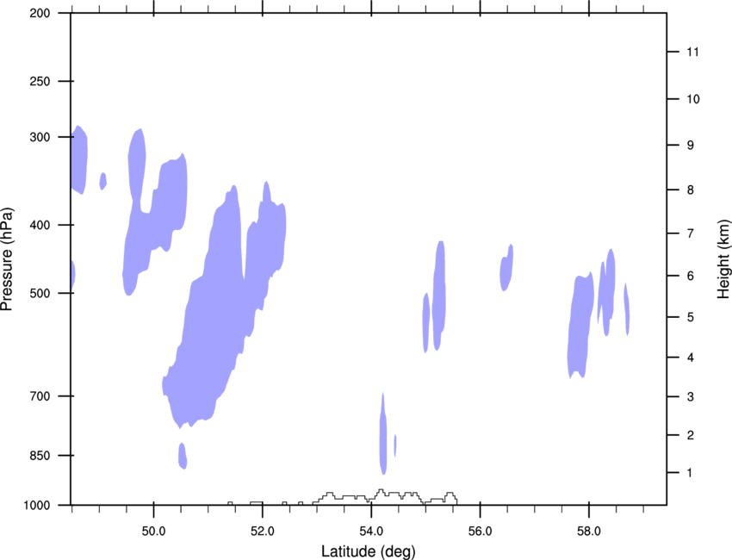This screenshot has width=732, height=560.
Task: Select the 500 pressure tick label
Action: pos(40,293)
